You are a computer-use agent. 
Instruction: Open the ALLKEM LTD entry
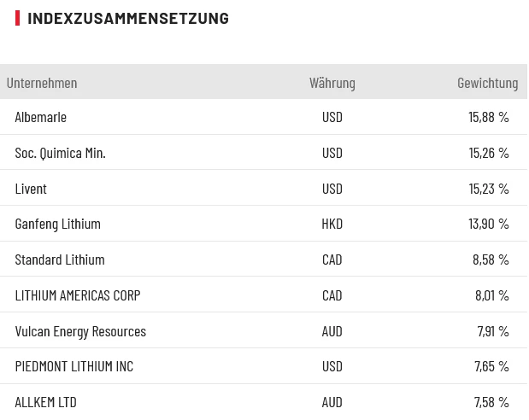coord(45,402)
